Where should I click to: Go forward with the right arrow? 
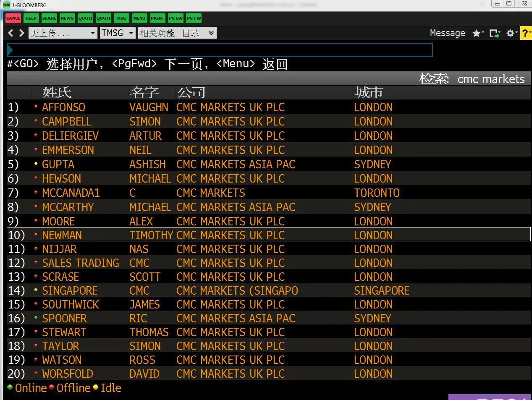pyautogui.click(x=21, y=33)
